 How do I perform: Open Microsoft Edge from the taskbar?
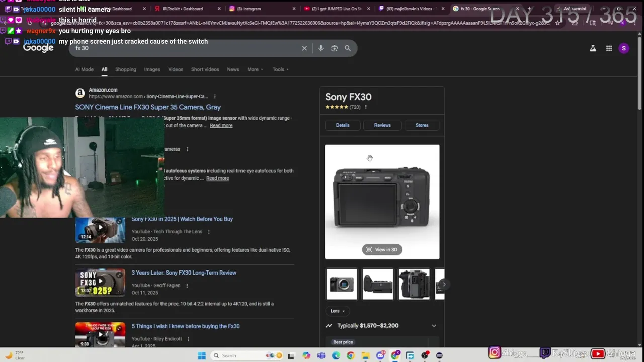tap(336, 355)
